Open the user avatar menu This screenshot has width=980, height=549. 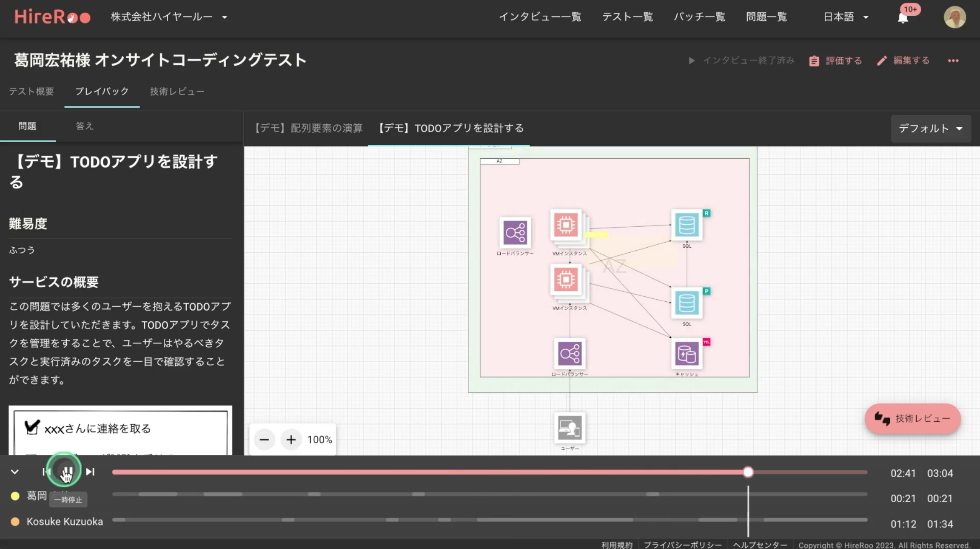pyautogui.click(x=954, y=17)
